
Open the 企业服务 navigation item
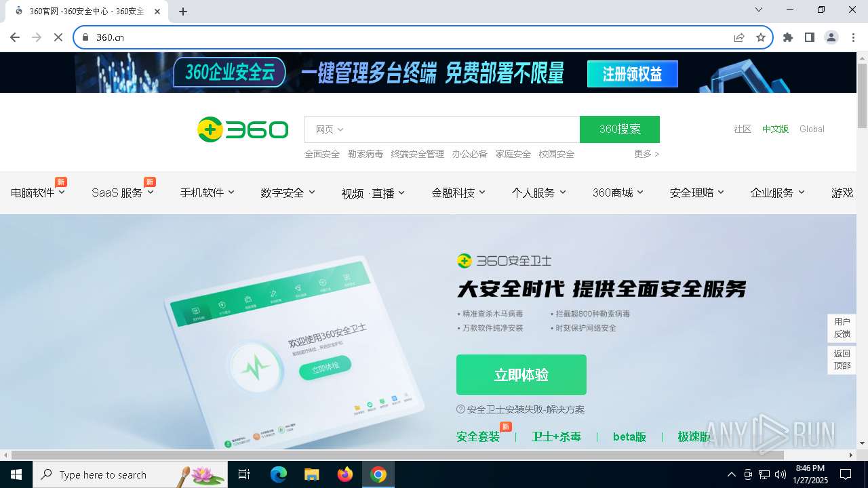coord(777,192)
